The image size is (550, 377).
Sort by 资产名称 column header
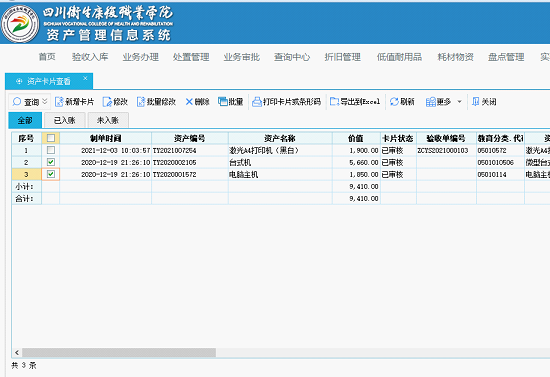(280, 138)
